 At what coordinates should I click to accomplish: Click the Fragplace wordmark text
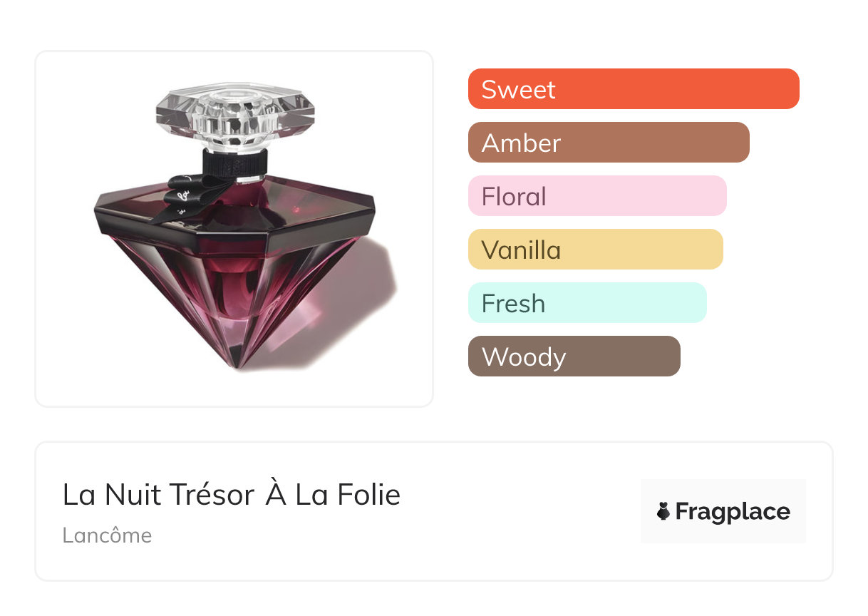pos(733,511)
